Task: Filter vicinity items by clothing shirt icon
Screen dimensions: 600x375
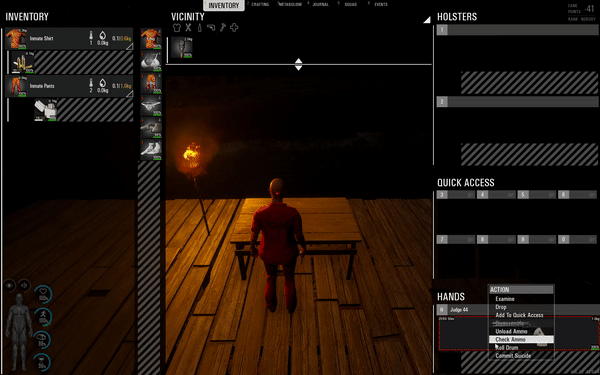Action: coord(176,28)
